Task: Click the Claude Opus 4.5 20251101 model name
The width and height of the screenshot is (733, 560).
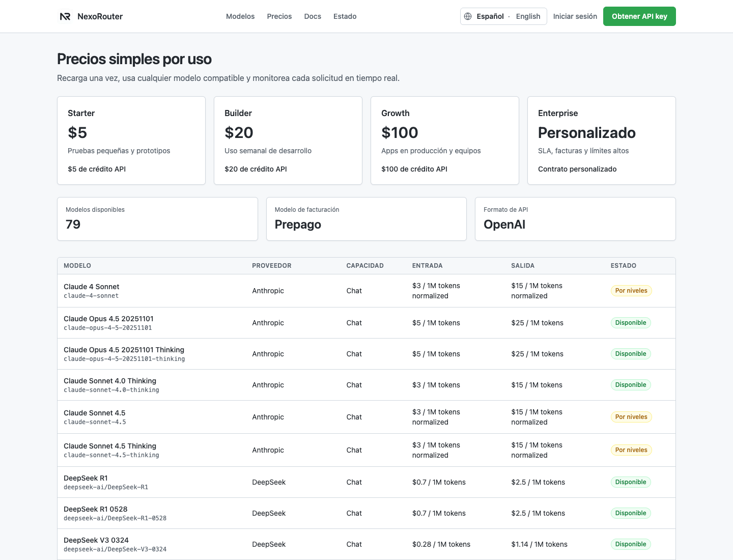Action: coord(108,319)
